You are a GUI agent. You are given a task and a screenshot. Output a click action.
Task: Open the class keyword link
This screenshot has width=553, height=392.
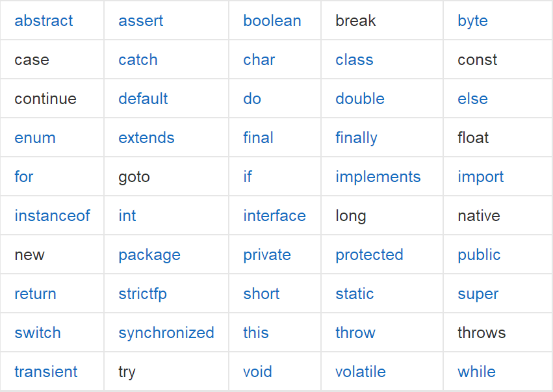point(354,60)
